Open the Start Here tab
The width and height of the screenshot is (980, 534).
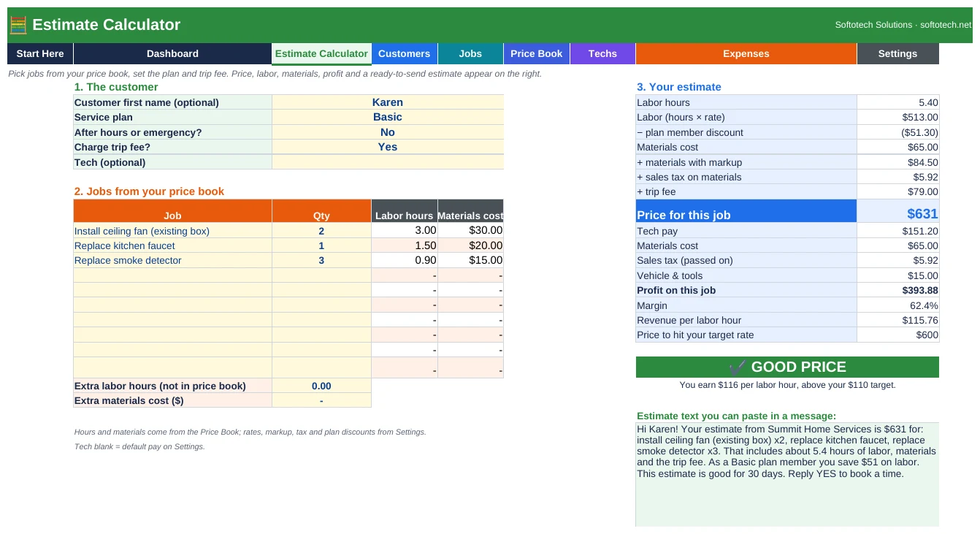click(x=40, y=53)
